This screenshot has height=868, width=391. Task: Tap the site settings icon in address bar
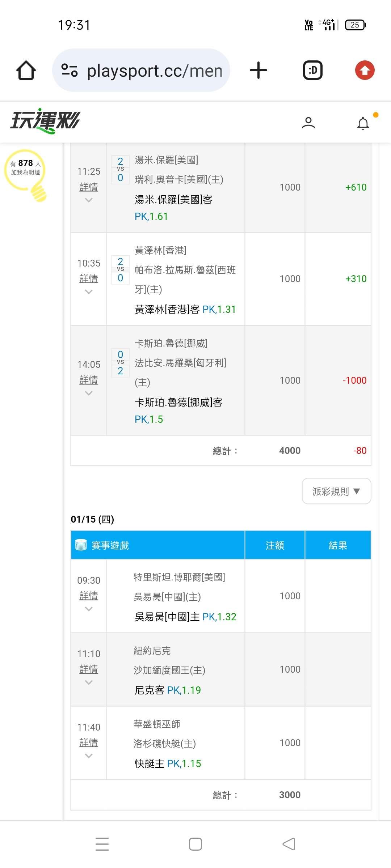coord(70,70)
